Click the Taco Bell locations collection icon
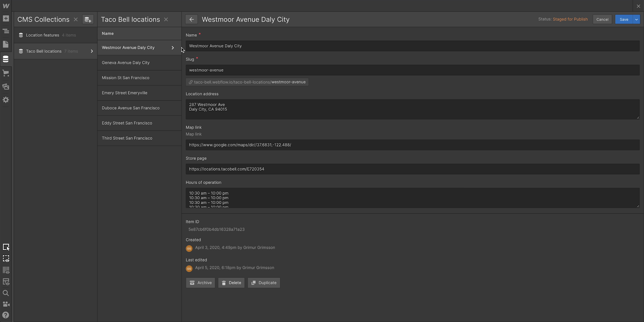The height and width of the screenshot is (322, 644). (21, 51)
